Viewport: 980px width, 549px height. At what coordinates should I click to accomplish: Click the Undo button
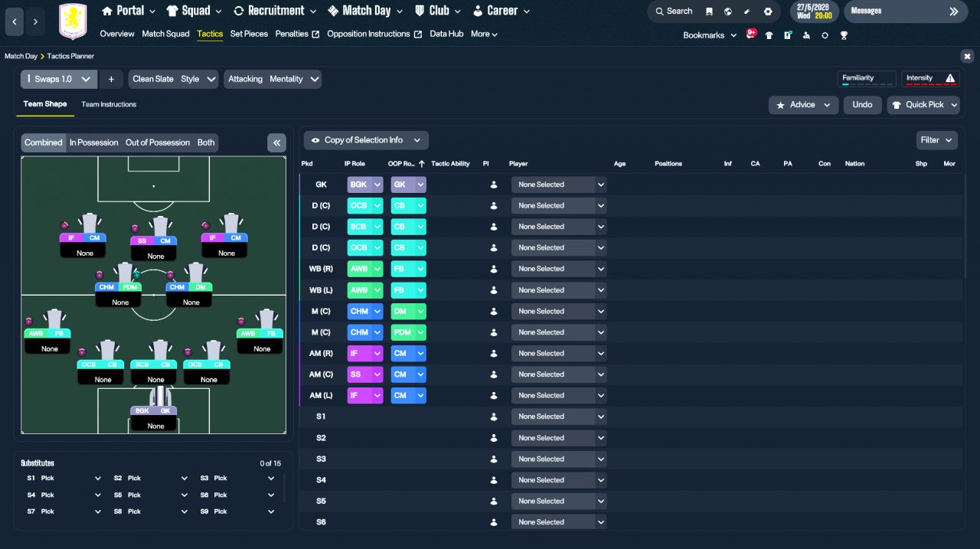(862, 105)
